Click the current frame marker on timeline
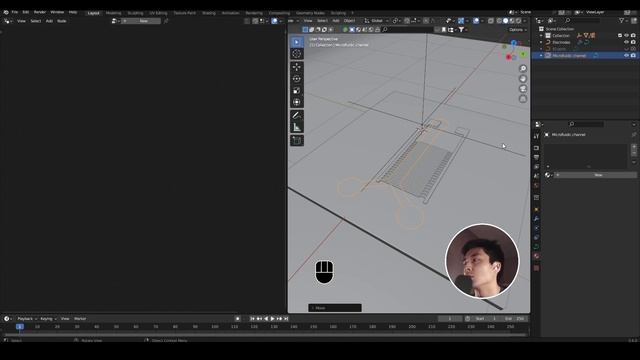Screen dimensions: 640x360 tap(20, 327)
